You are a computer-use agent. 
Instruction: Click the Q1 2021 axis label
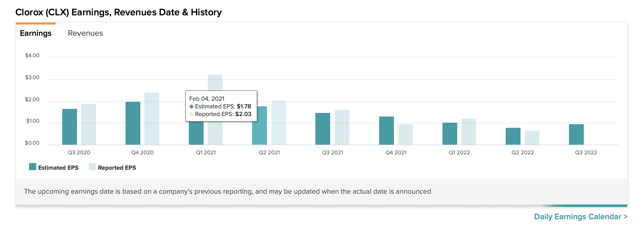click(206, 153)
